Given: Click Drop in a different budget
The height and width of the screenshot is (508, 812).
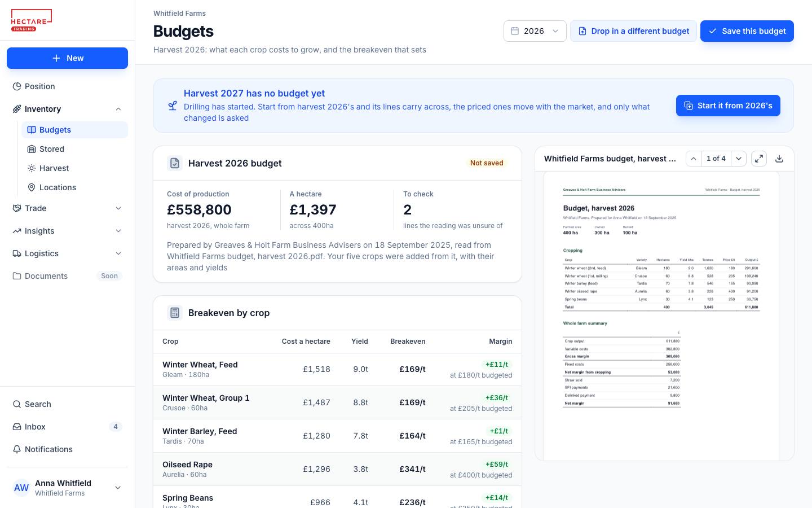Looking at the screenshot, I should tap(633, 31).
